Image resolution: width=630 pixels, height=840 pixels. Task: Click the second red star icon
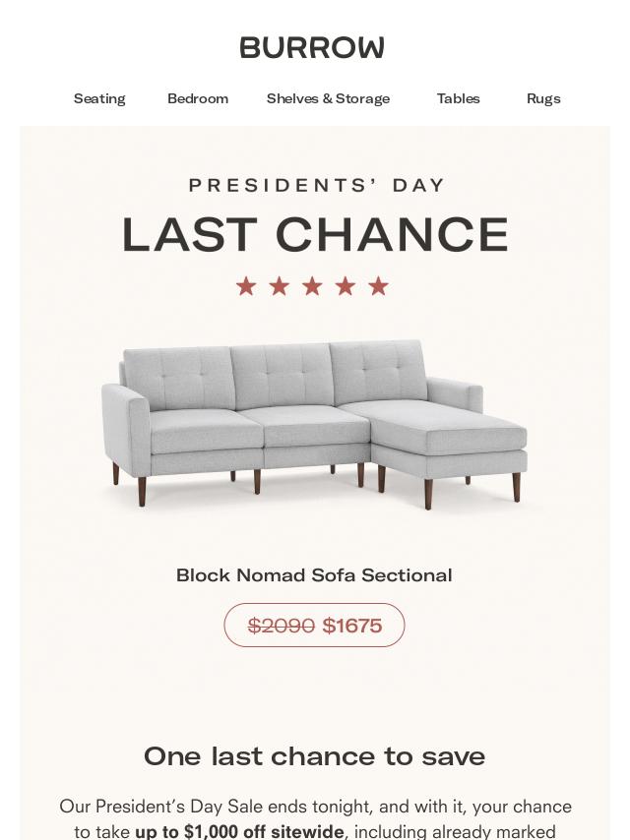coord(280,286)
